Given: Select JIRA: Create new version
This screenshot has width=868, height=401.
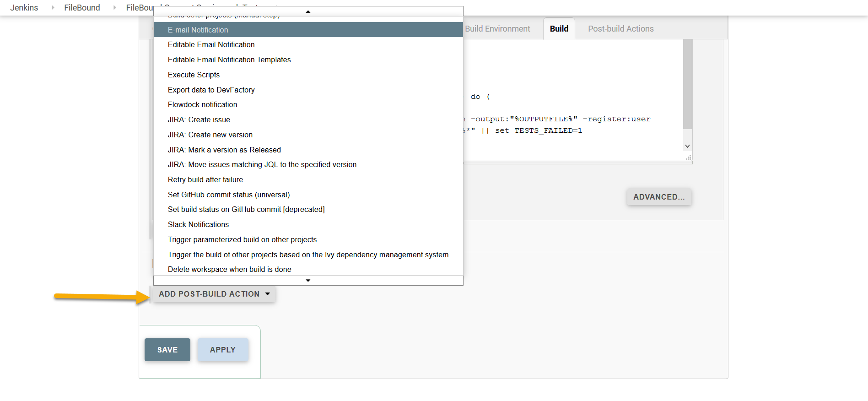Looking at the screenshot, I should [x=308, y=135].
